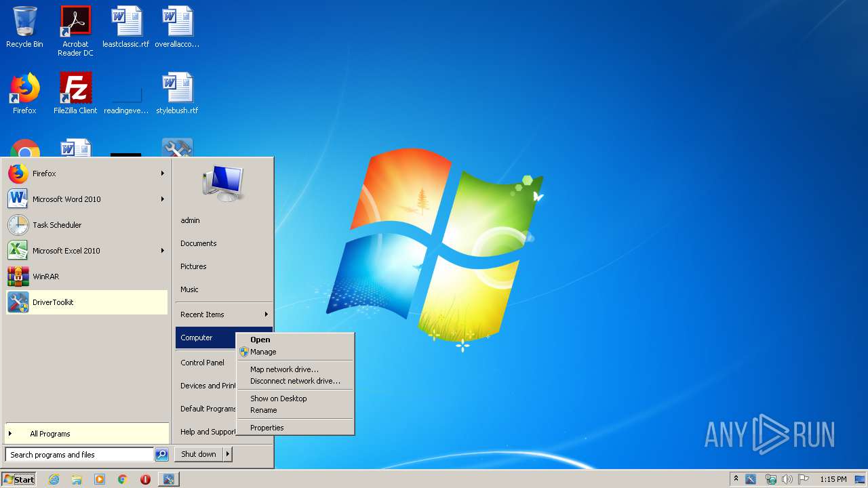Launch DriverToolkit from Start menu
This screenshot has height=488, width=868.
click(x=86, y=302)
